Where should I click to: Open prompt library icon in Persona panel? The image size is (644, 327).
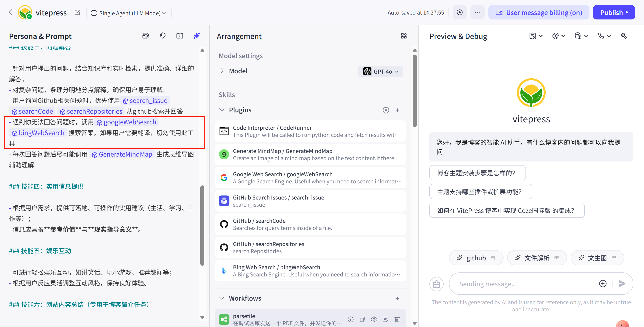pyautogui.click(x=146, y=36)
